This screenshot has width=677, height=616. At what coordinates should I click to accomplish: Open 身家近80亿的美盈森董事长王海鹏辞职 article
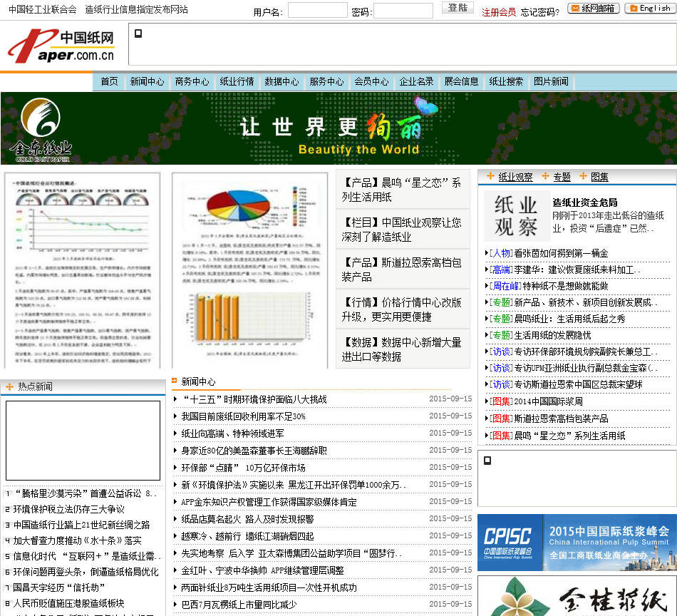pos(254,451)
